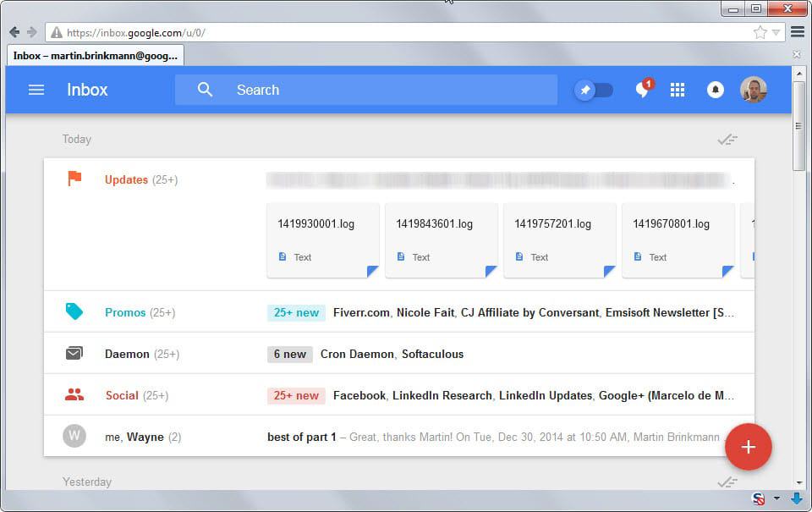Expand the Promos bundle
Screen dimensions: 812x512
tap(125, 312)
